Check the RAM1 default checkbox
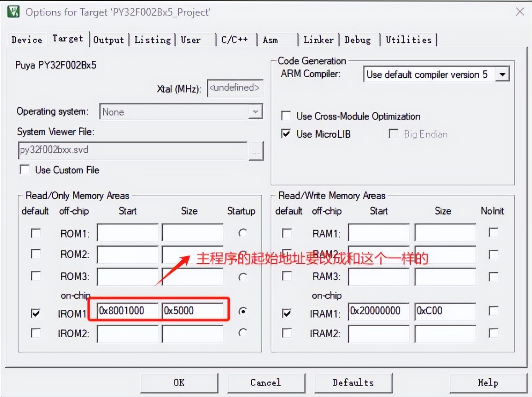 tap(287, 233)
